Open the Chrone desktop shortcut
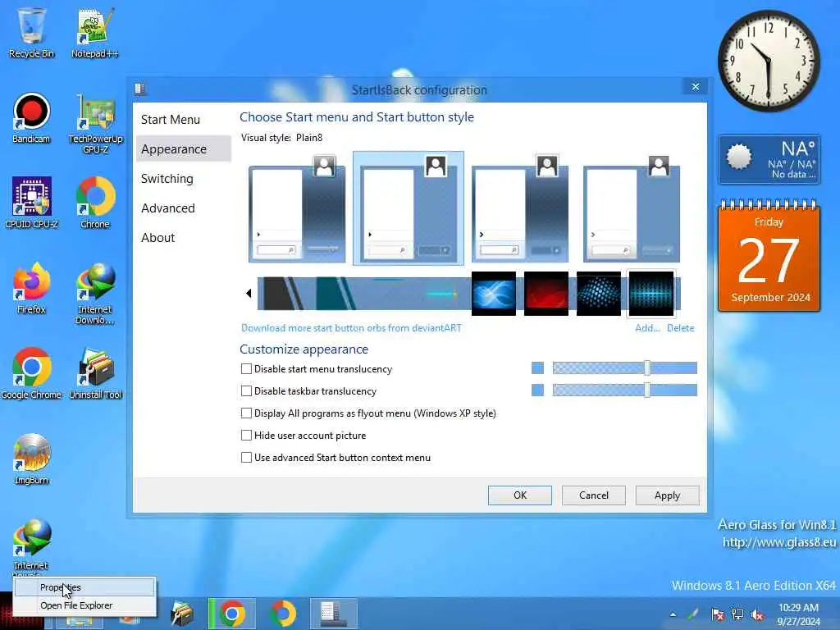The image size is (840, 630). pos(95,203)
